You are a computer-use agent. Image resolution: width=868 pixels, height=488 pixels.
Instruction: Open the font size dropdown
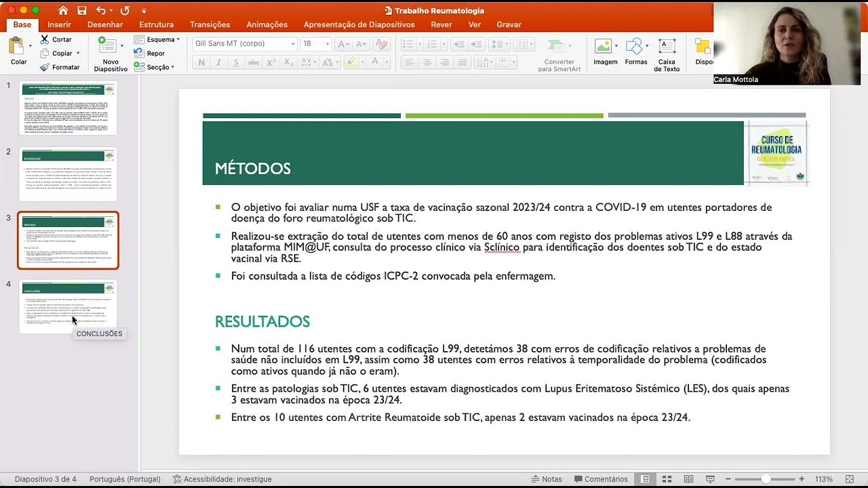point(327,44)
